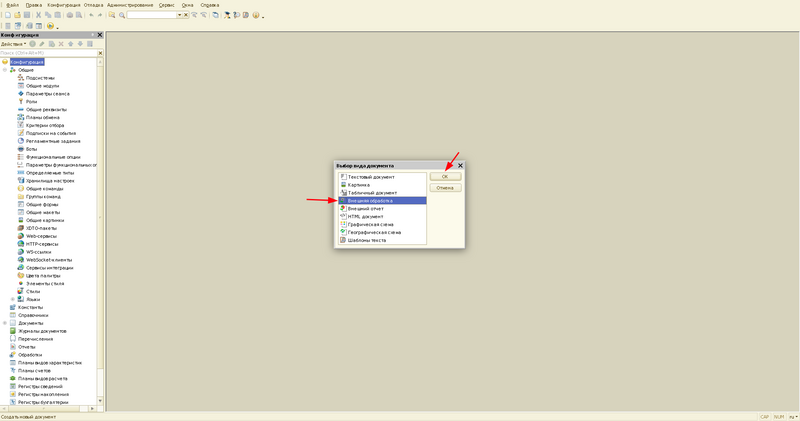The height and width of the screenshot is (421, 800).
Task: Select Регистры сведений in the tree
Action: [40, 386]
